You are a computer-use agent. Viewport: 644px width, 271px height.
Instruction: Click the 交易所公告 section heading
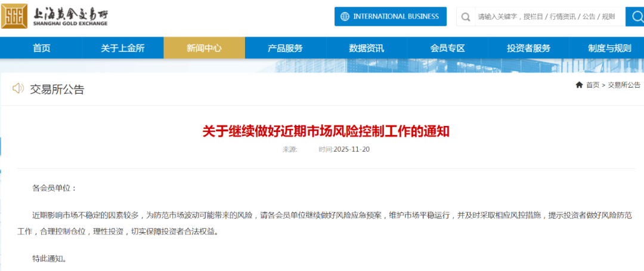click(x=57, y=89)
